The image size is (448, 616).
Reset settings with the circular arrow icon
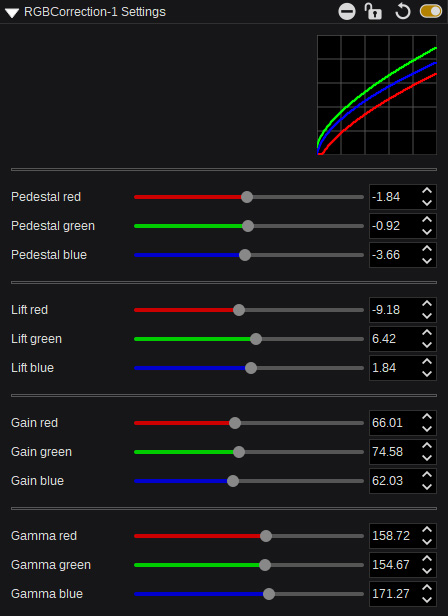402,11
